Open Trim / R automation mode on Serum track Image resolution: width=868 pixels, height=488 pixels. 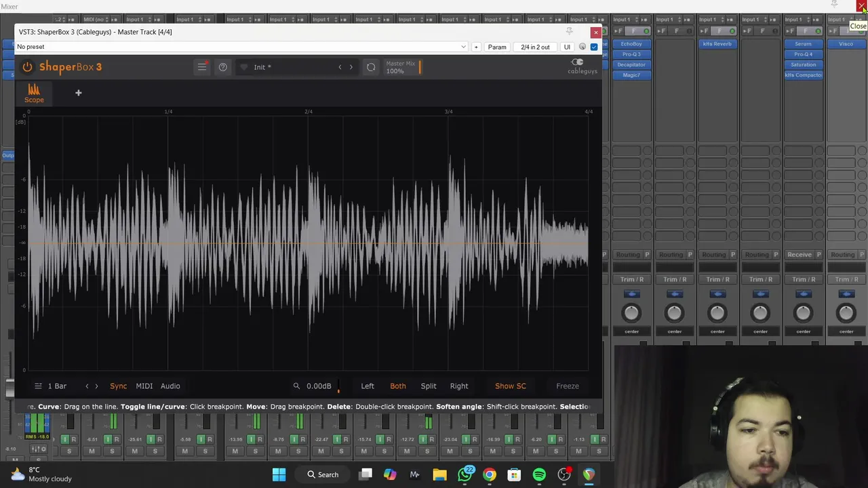coord(804,279)
